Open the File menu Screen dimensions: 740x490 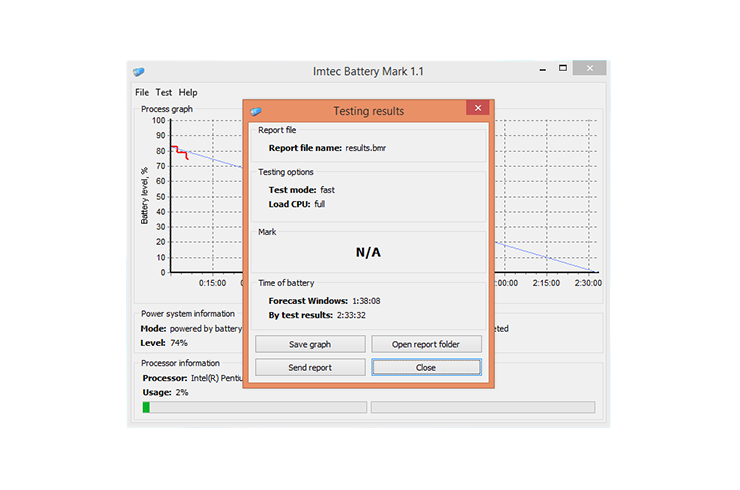click(142, 93)
